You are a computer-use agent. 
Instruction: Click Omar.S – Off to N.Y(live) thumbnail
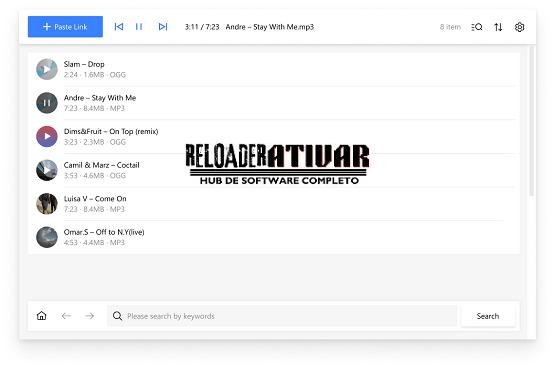[47, 237]
